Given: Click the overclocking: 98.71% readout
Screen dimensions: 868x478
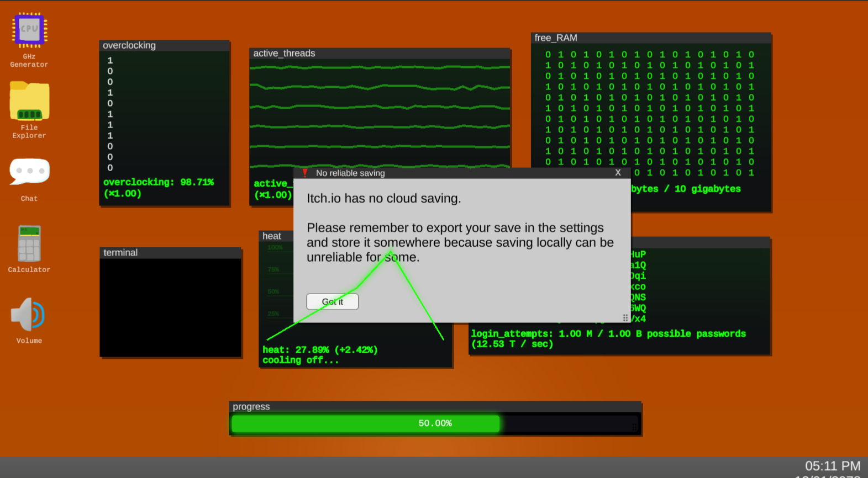Looking at the screenshot, I should tap(159, 182).
